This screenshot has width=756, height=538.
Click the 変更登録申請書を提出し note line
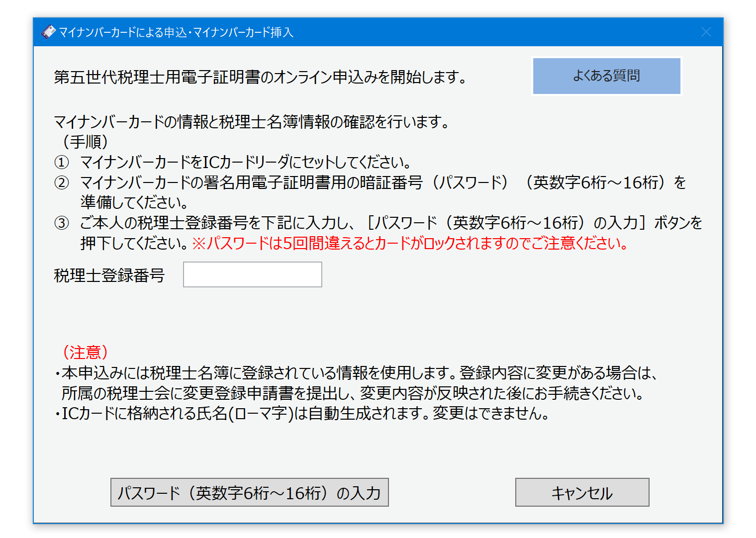(352, 393)
